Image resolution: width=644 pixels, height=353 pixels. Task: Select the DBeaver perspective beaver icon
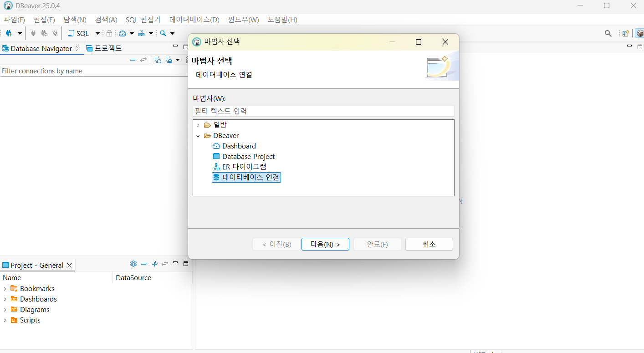(640, 33)
